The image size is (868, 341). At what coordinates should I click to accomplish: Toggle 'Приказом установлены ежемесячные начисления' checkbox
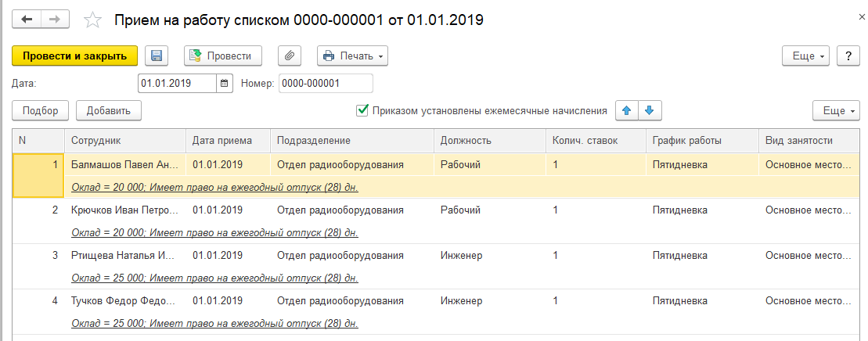coord(362,110)
